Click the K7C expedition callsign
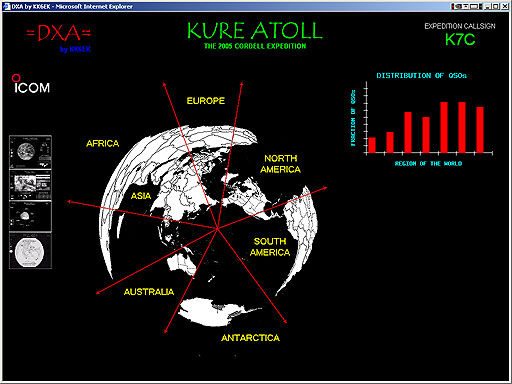The height and width of the screenshot is (384, 512). coord(460,40)
